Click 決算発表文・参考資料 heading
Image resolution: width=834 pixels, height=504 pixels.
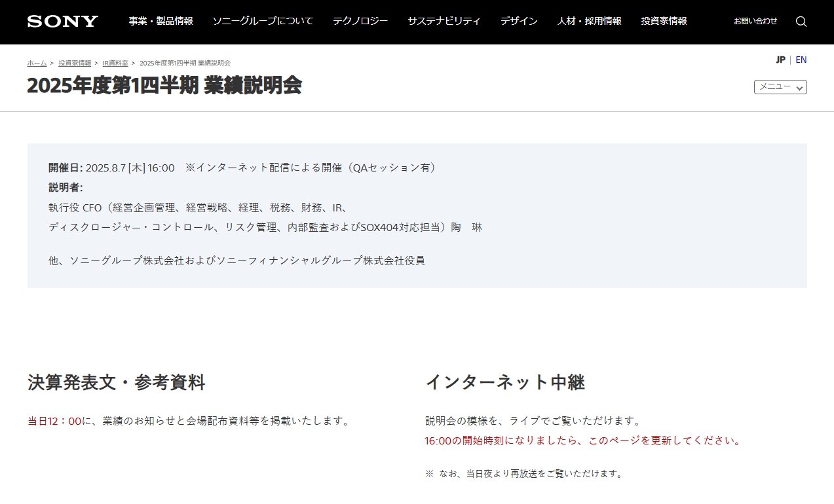117,382
